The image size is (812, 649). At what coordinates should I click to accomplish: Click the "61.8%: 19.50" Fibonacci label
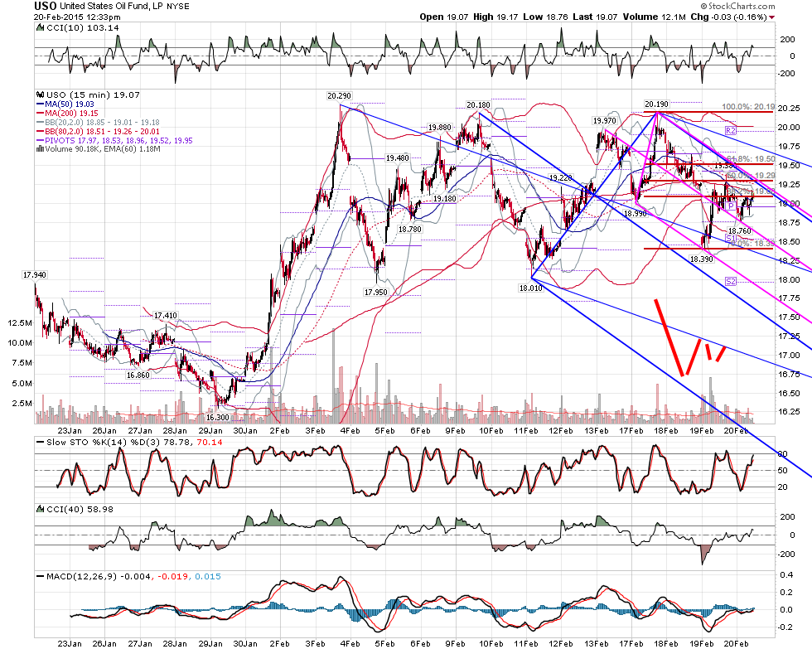tap(751, 159)
